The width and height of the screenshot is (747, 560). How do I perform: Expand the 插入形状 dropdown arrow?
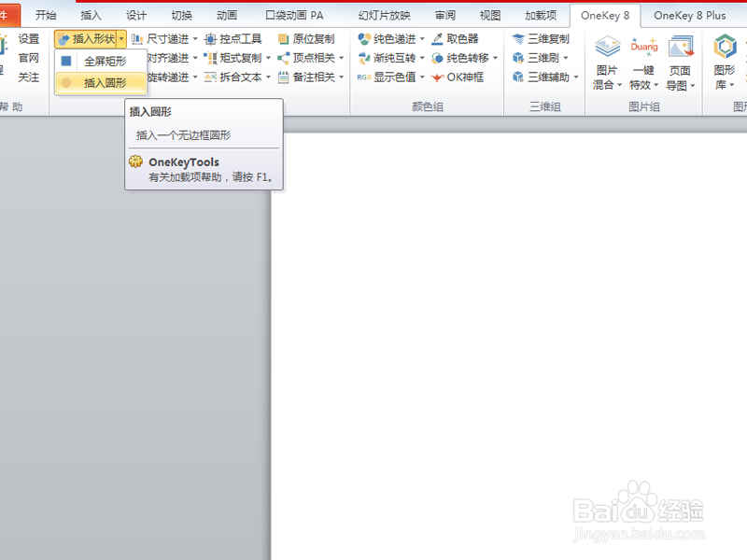(122, 39)
